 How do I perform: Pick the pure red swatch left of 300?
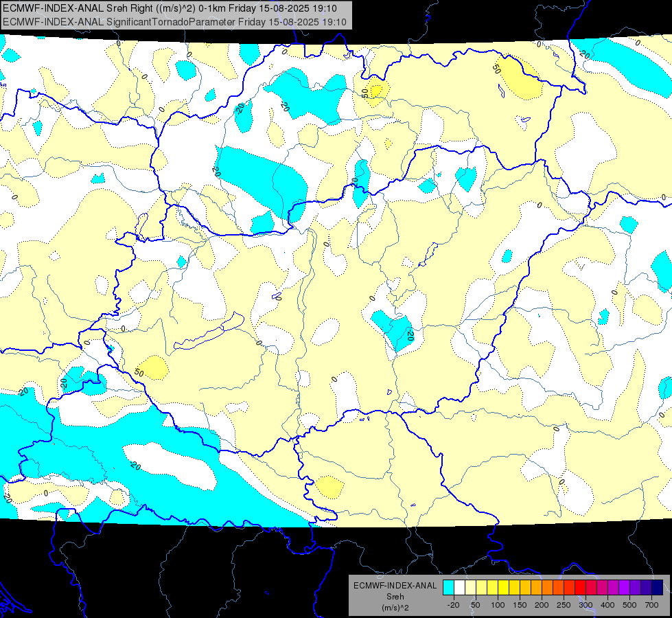580,587
